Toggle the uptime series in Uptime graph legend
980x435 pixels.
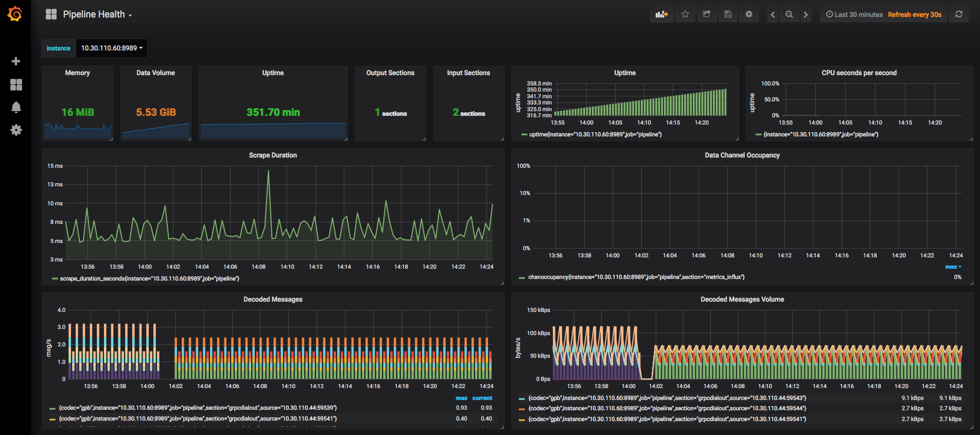tap(595, 134)
